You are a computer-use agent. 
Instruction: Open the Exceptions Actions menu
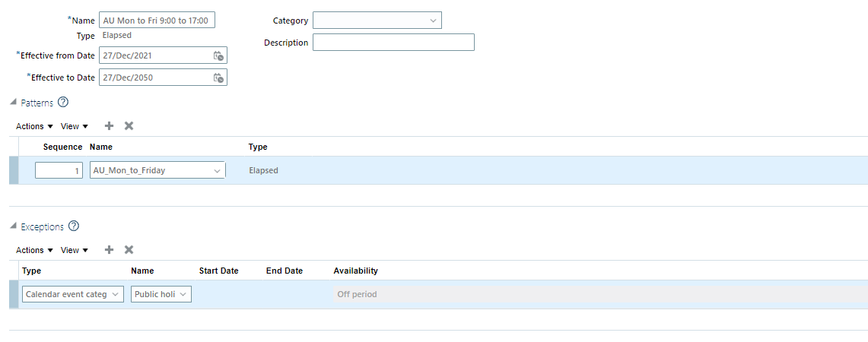click(x=34, y=250)
